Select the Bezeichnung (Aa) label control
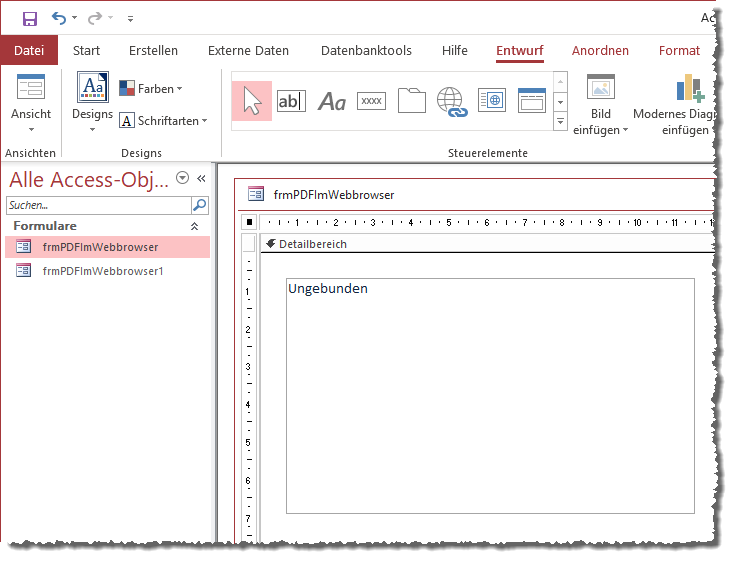The height and width of the screenshot is (561, 733). coord(332,101)
